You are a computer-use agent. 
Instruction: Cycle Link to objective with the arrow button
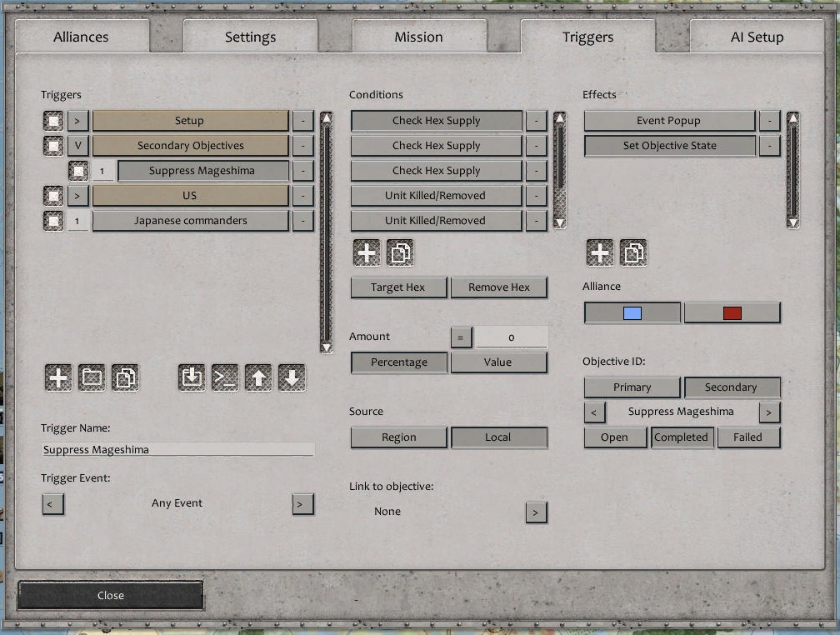pos(537,512)
